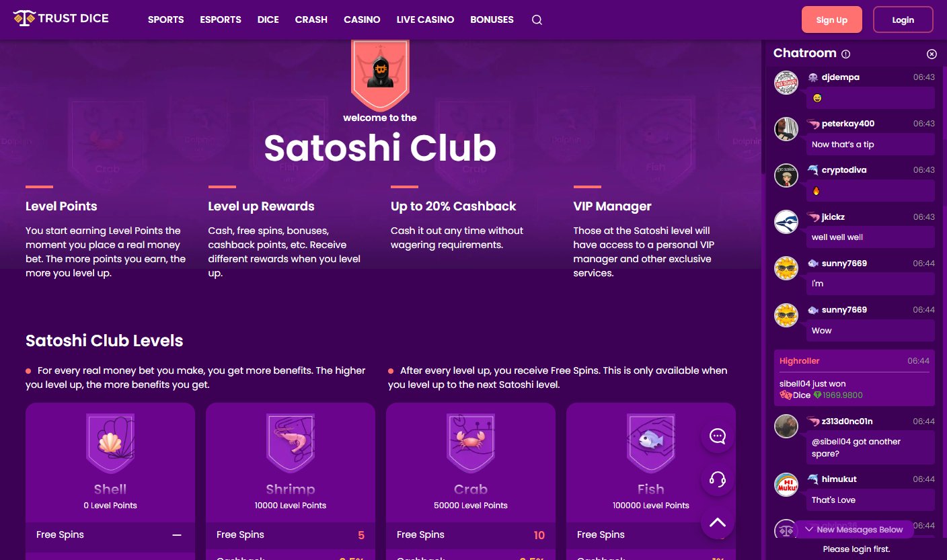
Task: Go to LIVE CASINO section
Action: [x=425, y=19]
